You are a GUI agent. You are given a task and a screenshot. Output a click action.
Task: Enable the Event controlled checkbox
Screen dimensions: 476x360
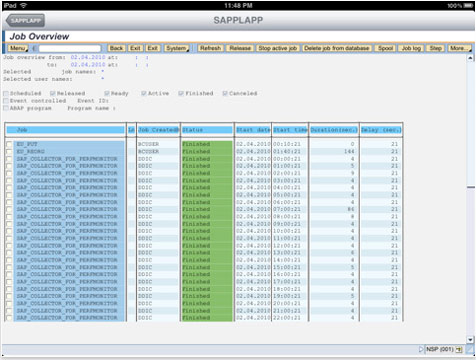(6, 101)
